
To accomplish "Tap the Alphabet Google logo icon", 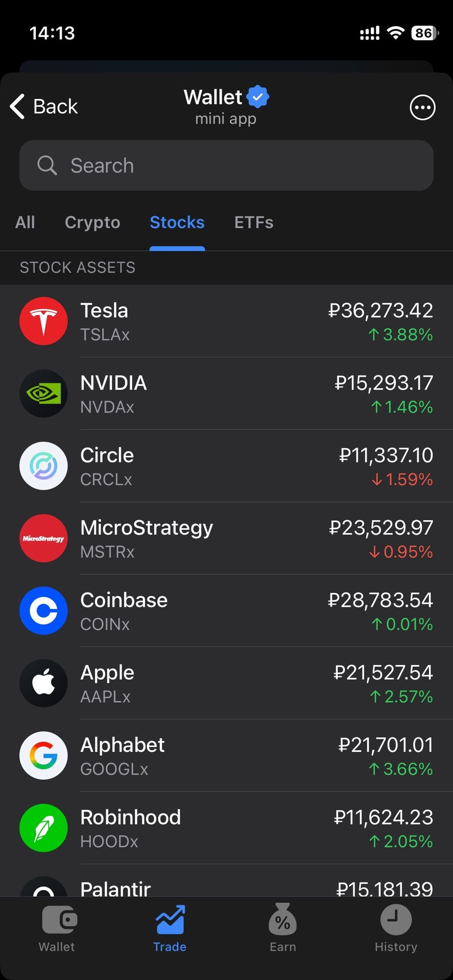I will coord(43,756).
